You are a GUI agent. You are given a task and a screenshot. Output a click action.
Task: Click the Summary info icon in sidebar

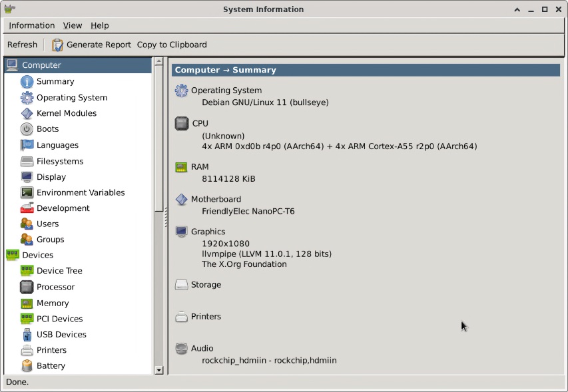[x=27, y=81]
